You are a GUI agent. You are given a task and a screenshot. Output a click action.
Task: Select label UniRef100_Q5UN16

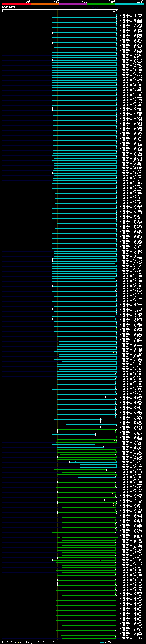click(131, 82)
